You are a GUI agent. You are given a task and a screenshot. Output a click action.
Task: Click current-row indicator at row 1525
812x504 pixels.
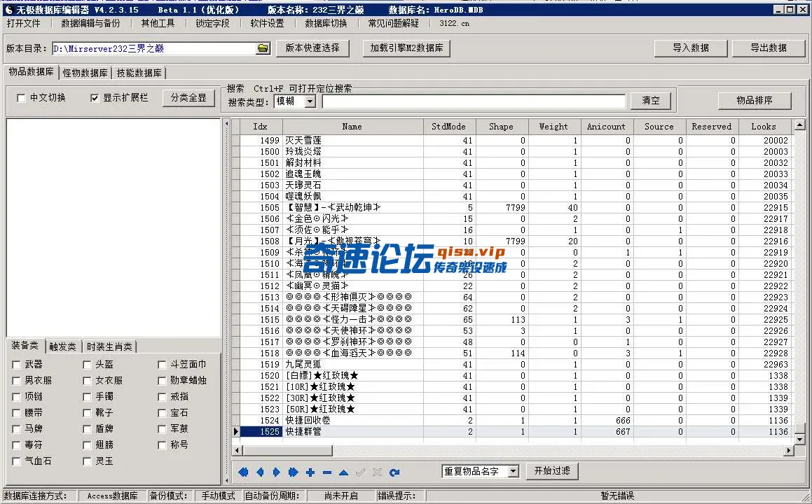236,431
